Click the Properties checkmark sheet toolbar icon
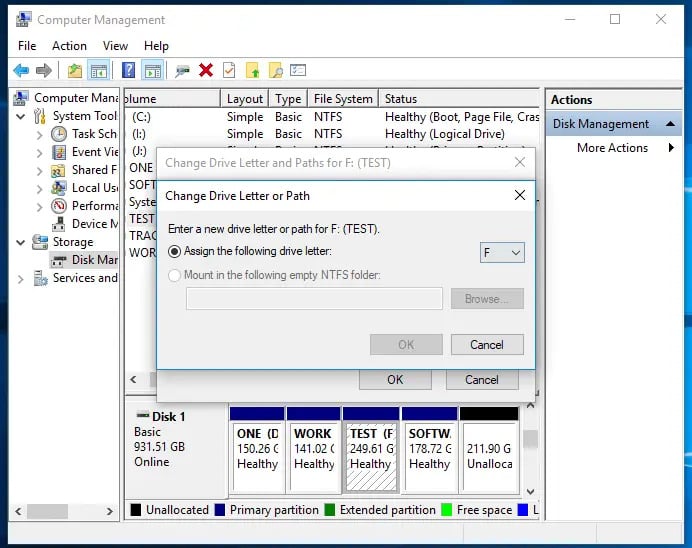The width and height of the screenshot is (692, 548). [229, 70]
